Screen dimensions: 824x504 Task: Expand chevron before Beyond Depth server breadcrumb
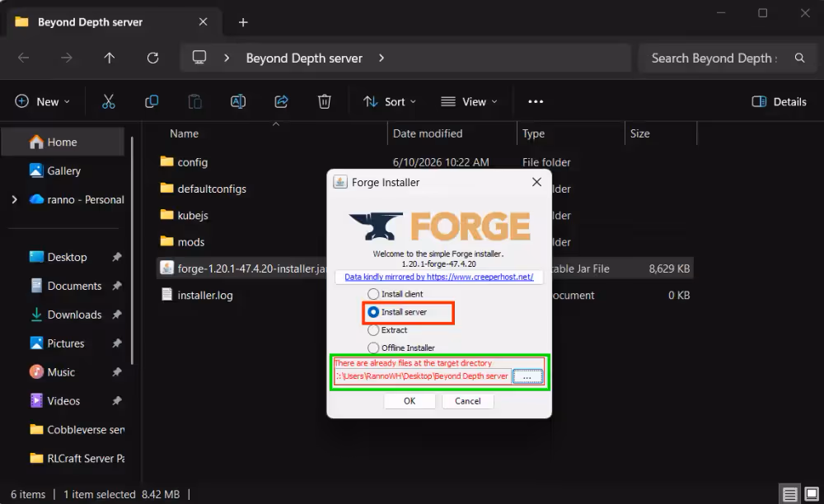227,58
